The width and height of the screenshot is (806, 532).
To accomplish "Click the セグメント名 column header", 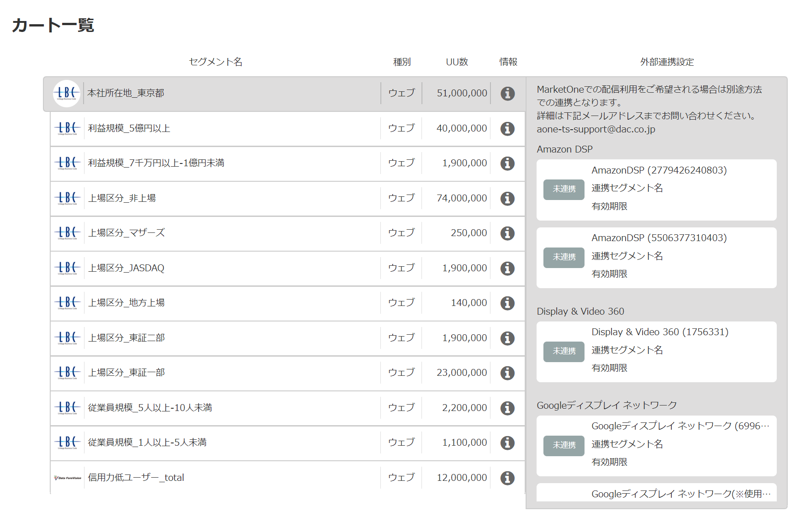I will point(215,62).
